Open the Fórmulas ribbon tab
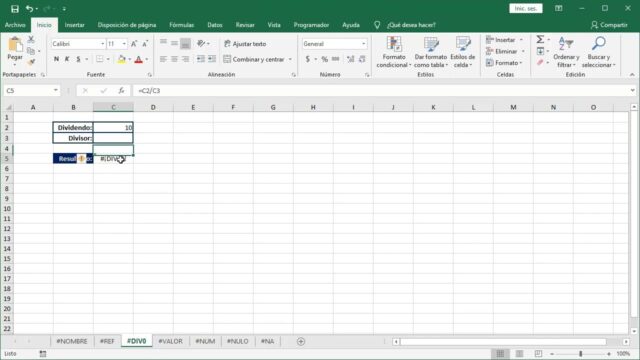640x360 pixels. tap(182, 25)
